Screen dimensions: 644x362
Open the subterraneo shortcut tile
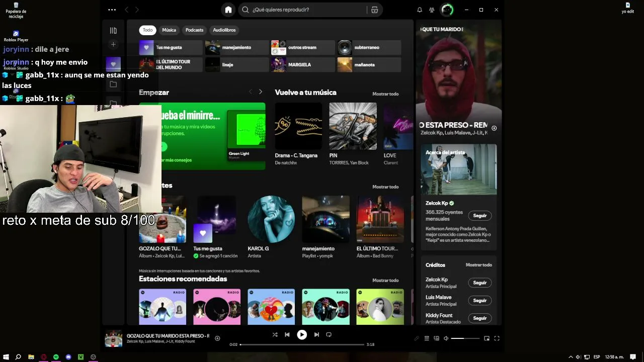[369, 47]
